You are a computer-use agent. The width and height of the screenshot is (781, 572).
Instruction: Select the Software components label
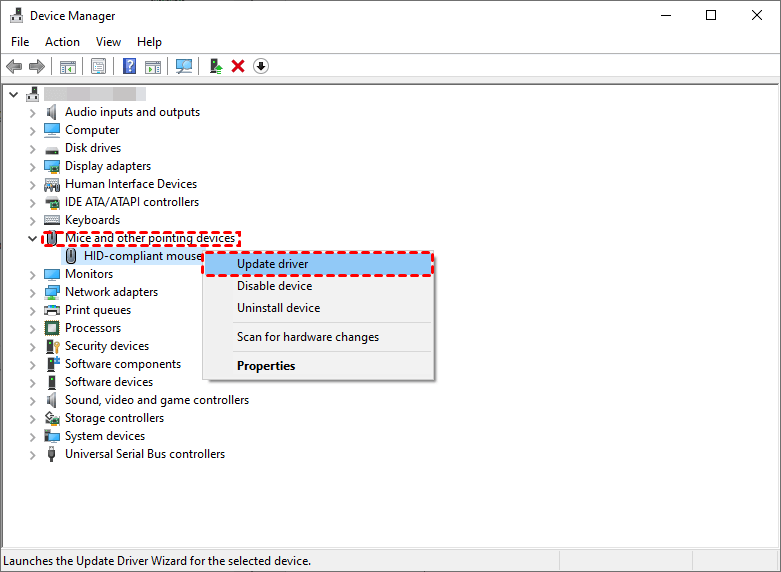123,364
